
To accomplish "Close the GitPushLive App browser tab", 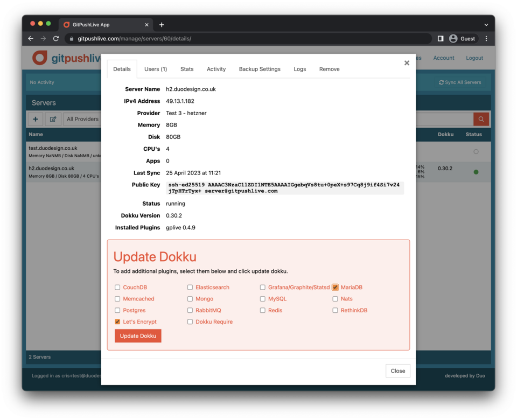I will (x=146, y=25).
